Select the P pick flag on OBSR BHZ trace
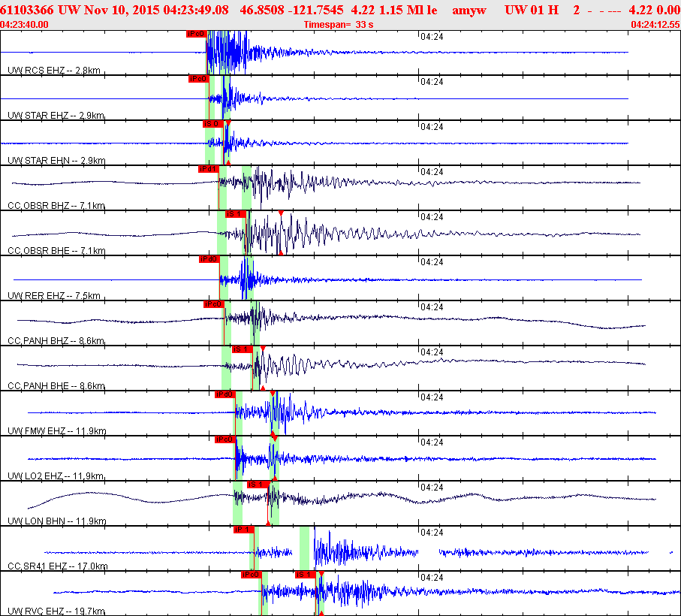Image resolution: width=681 pixels, height=616 pixels. point(208,169)
